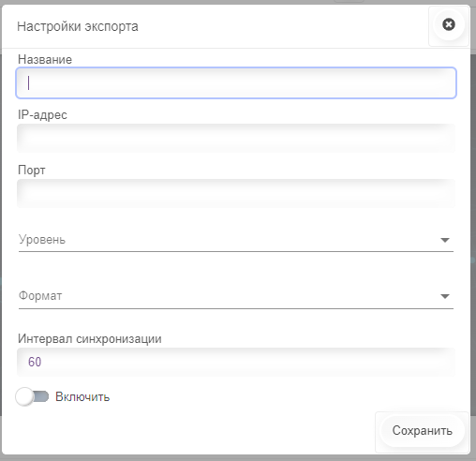476x461 pixels.
Task: Open the Формат dropdown
Action: pyautogui.click(x=236, y=296)
